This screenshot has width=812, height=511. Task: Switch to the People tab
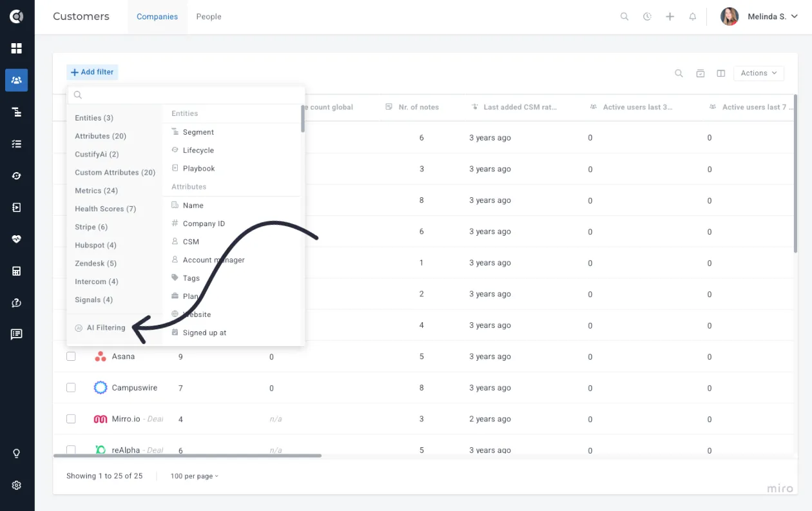[x=209, y=17]
